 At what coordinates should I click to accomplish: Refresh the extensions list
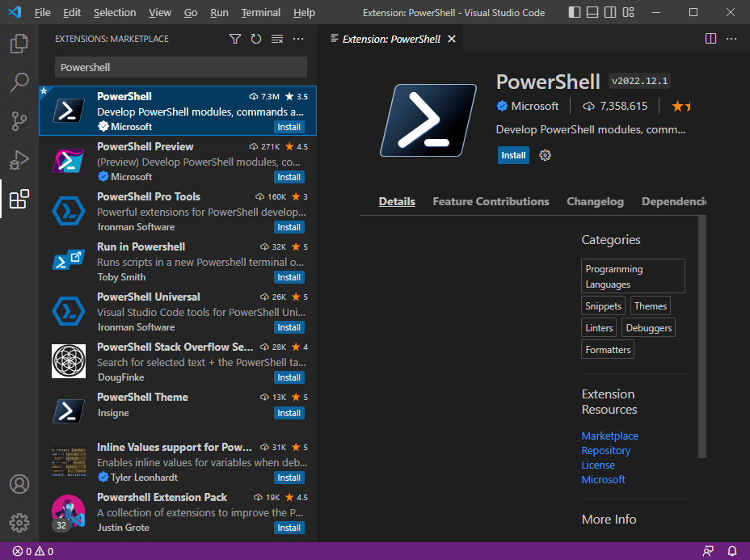tap(256, 38)
